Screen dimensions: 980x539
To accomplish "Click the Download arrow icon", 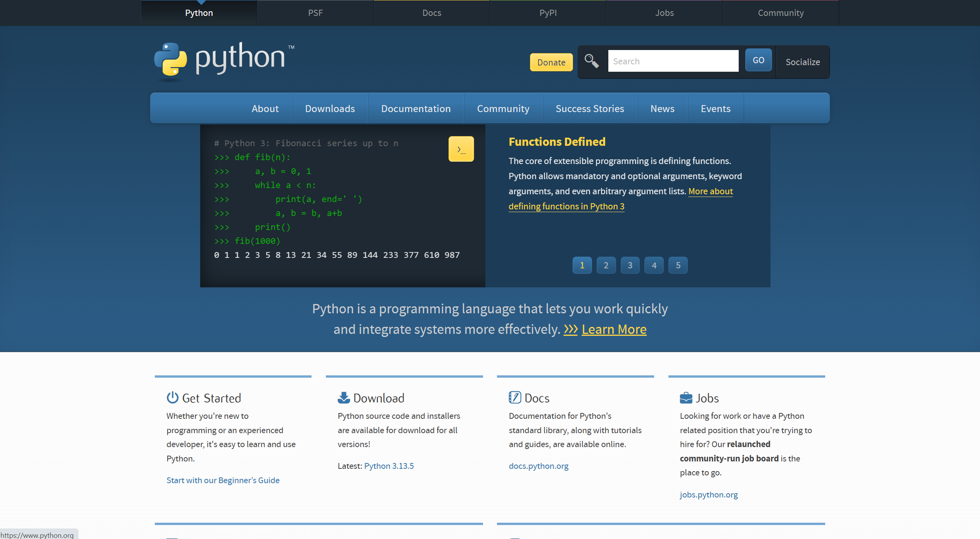I will tap(343, 397).
